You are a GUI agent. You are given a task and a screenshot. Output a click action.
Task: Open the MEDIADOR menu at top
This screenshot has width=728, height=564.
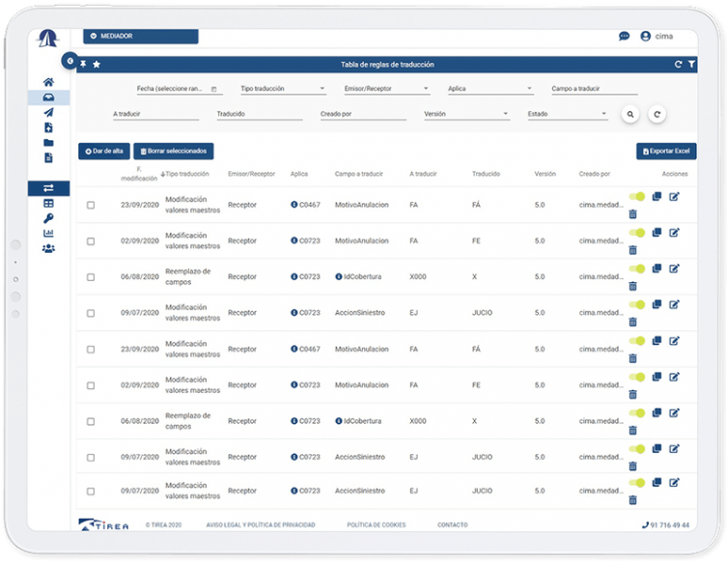pyautogui.click(x=140, y=37)
